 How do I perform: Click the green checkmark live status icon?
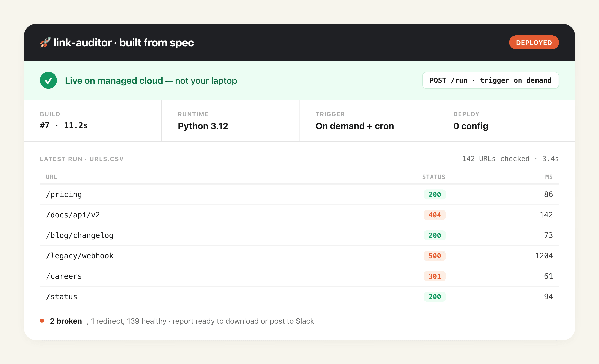coord(48,80)
